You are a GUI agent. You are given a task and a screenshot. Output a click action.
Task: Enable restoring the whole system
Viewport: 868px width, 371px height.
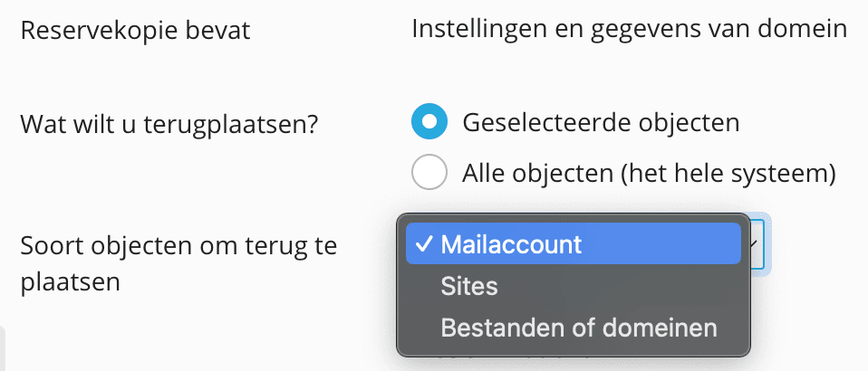pos(429,172)
